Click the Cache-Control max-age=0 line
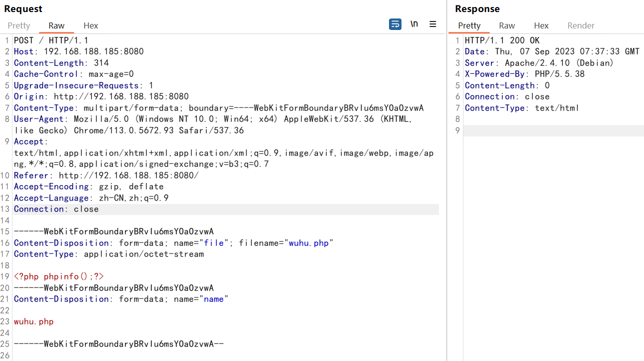This screenshot has height=361, width=644. tap(74, 74)
